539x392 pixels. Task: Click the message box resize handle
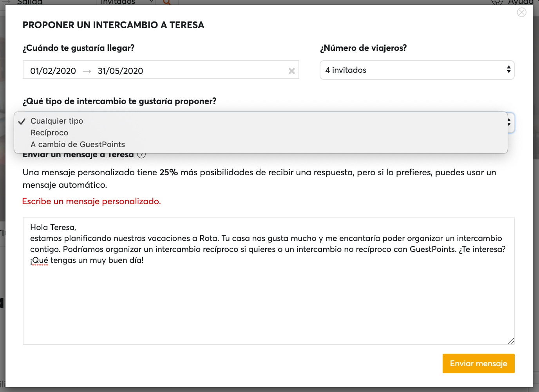click(x=511, y=341)
